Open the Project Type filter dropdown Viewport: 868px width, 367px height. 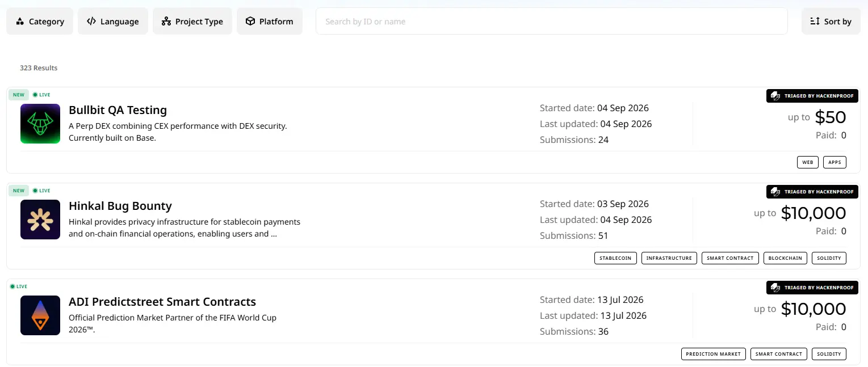coord(192,21)
